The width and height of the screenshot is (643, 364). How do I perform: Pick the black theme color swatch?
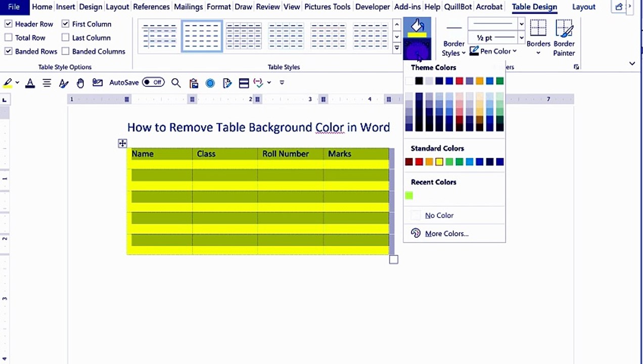pyautogui.click(x=419, y=81)
